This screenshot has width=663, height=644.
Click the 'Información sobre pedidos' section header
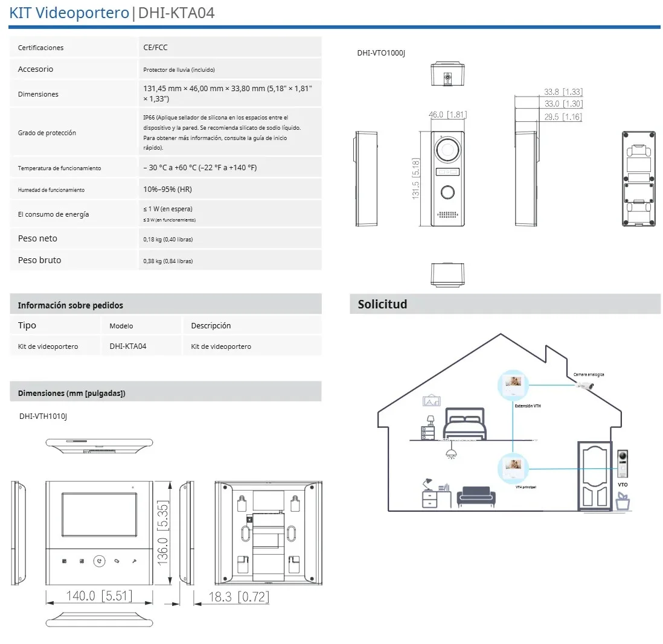(x=71, y=305)
